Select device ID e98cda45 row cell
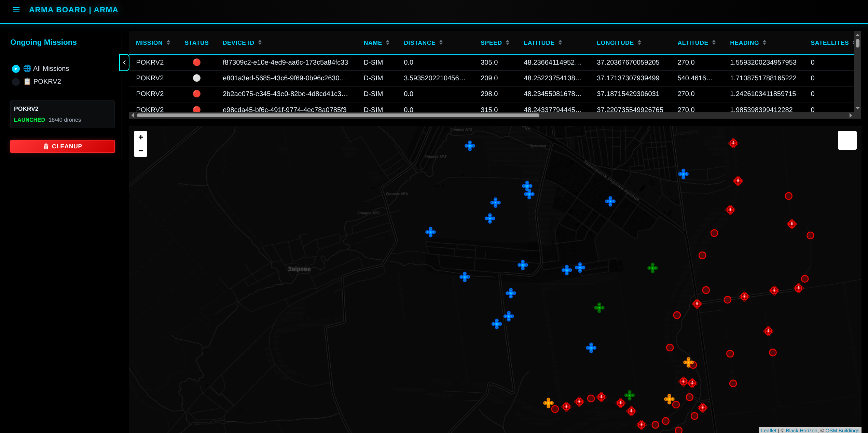Viewport: 868px width, 433px height. [285, 110]
